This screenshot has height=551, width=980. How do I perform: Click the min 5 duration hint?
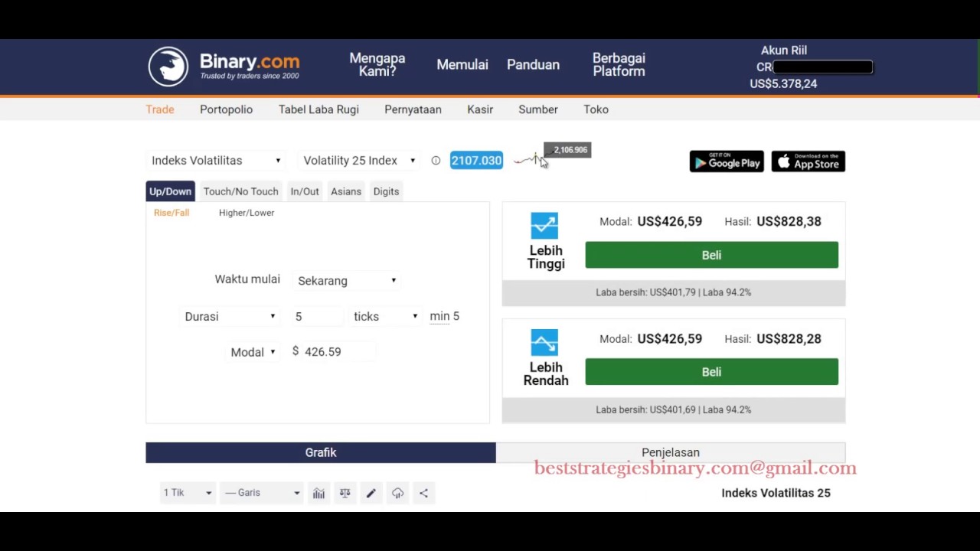click(x=445, y=316)
